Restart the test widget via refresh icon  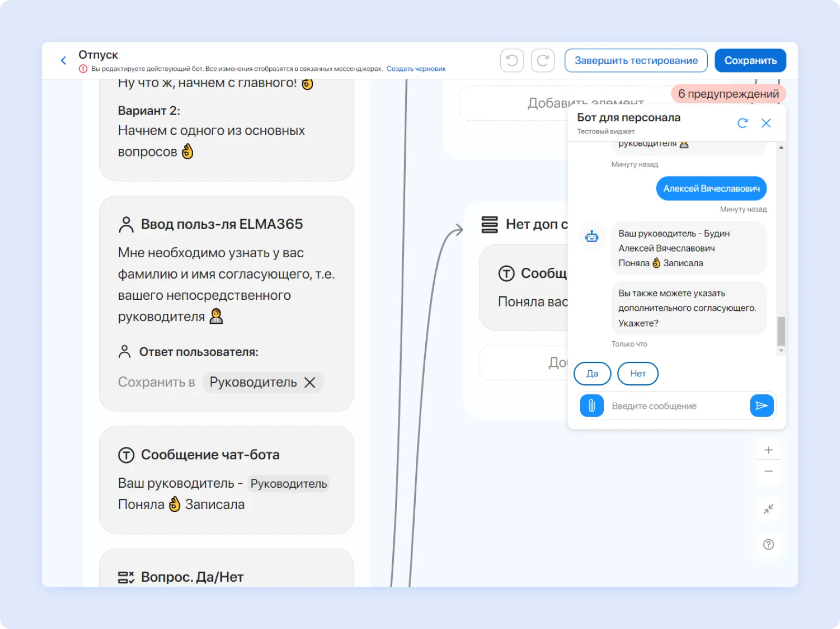point(742,123)
